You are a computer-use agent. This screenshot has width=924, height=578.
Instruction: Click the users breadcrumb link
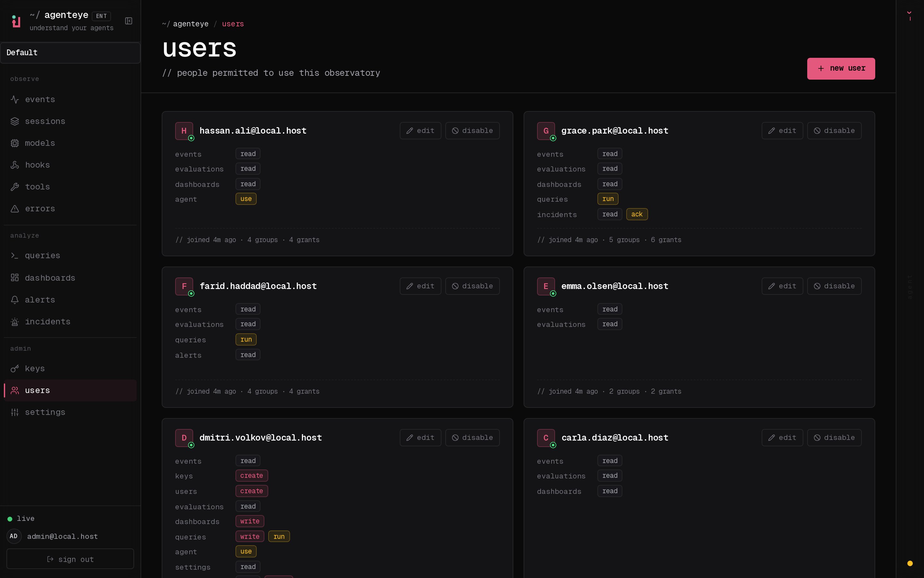click(233, 24)
